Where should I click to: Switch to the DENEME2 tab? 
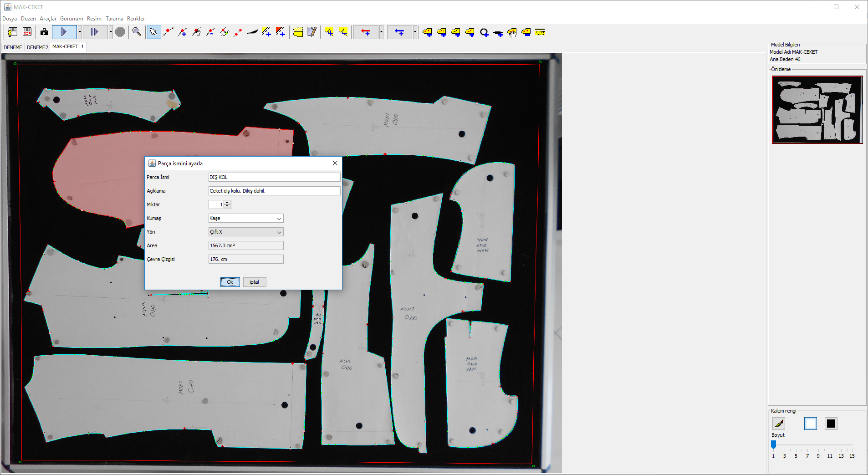click(x=37, y=47)
